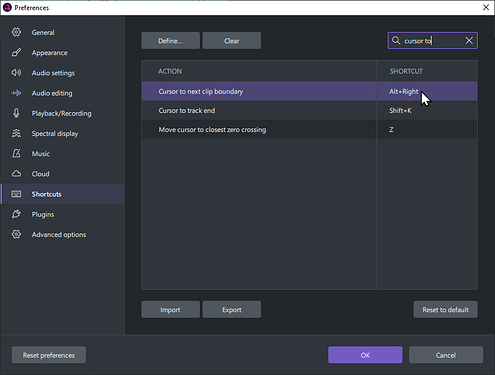The height and width of the screenshot is (375, 495).
Task: Select the Cloud icon in sidebar
Action: (x=16, y=174)
